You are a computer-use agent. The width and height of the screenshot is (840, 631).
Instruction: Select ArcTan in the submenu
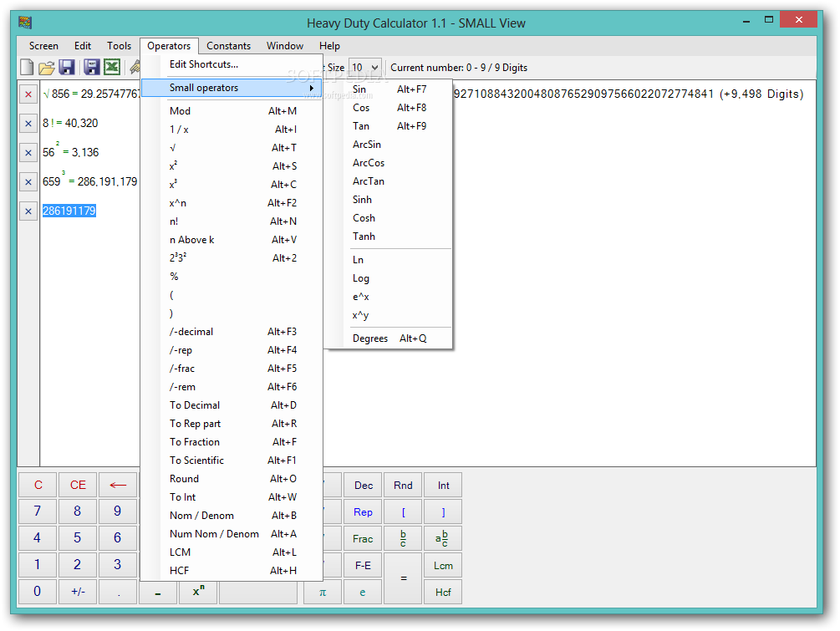pyautogui.click(x=389, y=181)
